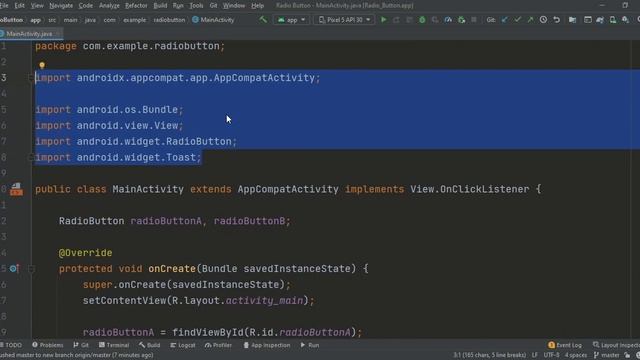Image resolution: width=640 pixels, height=360 pixels.
Task: Click the 3:1 caret position in status bar
Action: (x=489, y=355)
